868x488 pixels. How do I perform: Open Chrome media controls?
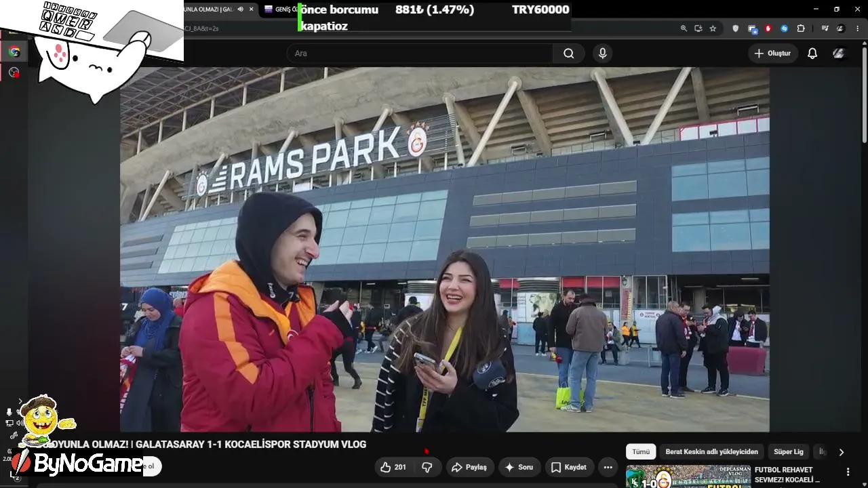click(825, 28)
